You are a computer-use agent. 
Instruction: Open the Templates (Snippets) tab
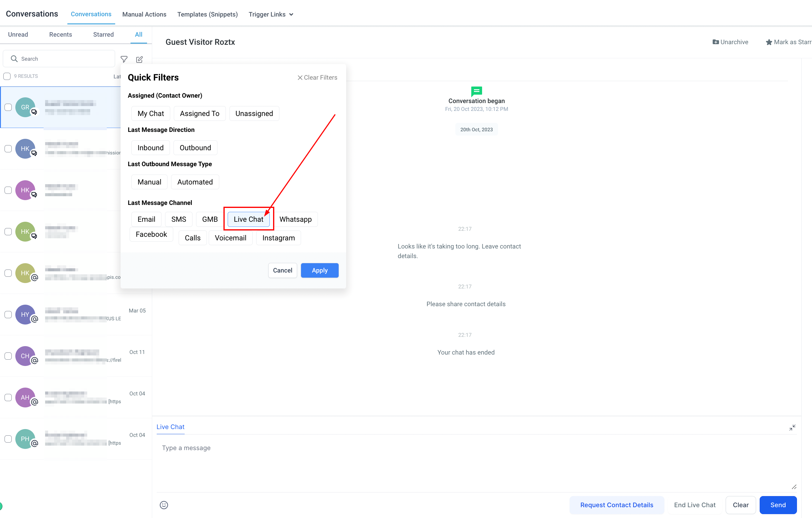[x=208, y=14]
